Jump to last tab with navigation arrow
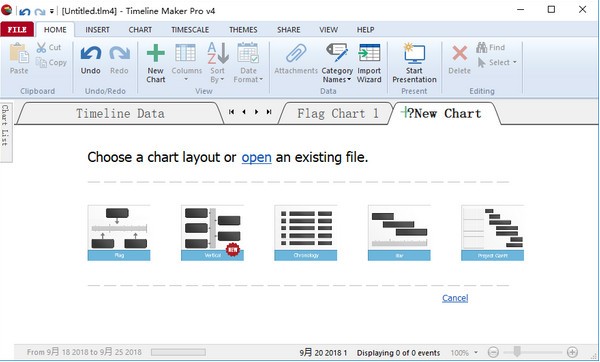The width and height of the screenshot is (600, 362). tap(269, 112)
